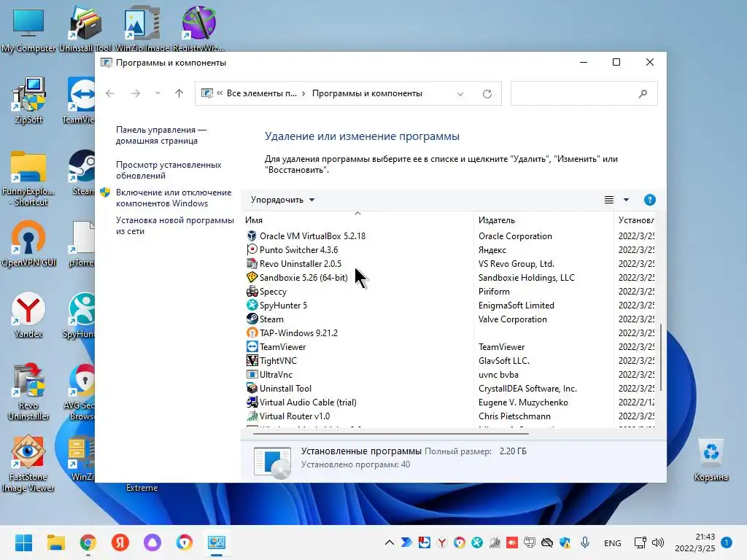Select the UltraVnc program icon
The image size is (747, 560).
click(252, 374)
